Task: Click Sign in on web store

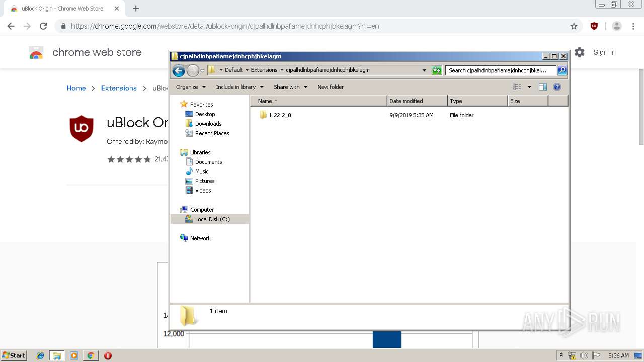Action: tap(604, 52)
